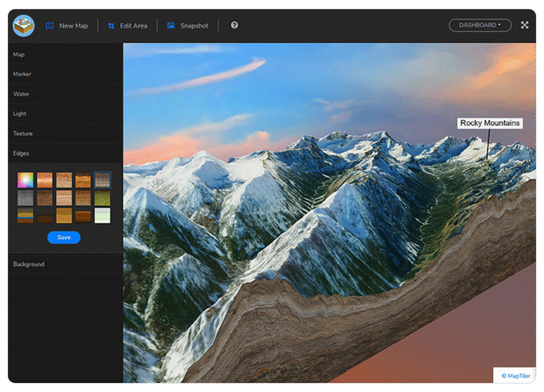
Task: Expand the Map panel section
Action: [x=19, y=55]
